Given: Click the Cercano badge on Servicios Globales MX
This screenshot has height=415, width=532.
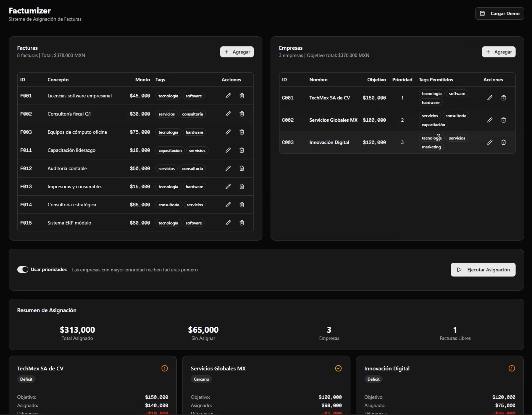Looking at the screenshot, I should pos(201,379).
